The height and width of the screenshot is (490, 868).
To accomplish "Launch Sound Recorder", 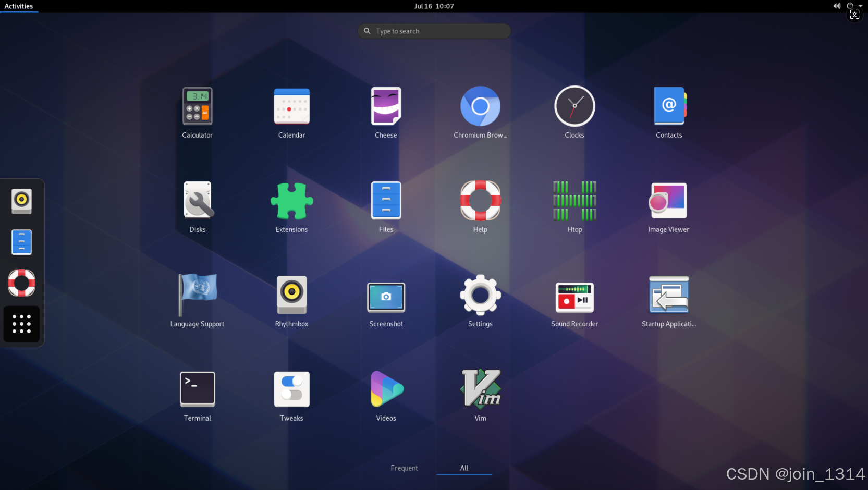I will click(x=574, y=297).
